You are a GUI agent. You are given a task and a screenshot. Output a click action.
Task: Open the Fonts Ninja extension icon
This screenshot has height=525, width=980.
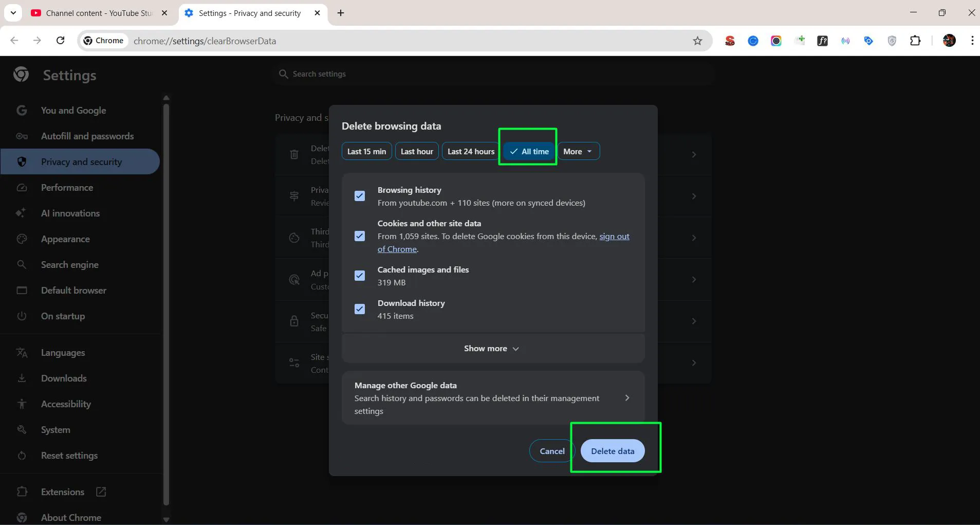click(823, 41)
